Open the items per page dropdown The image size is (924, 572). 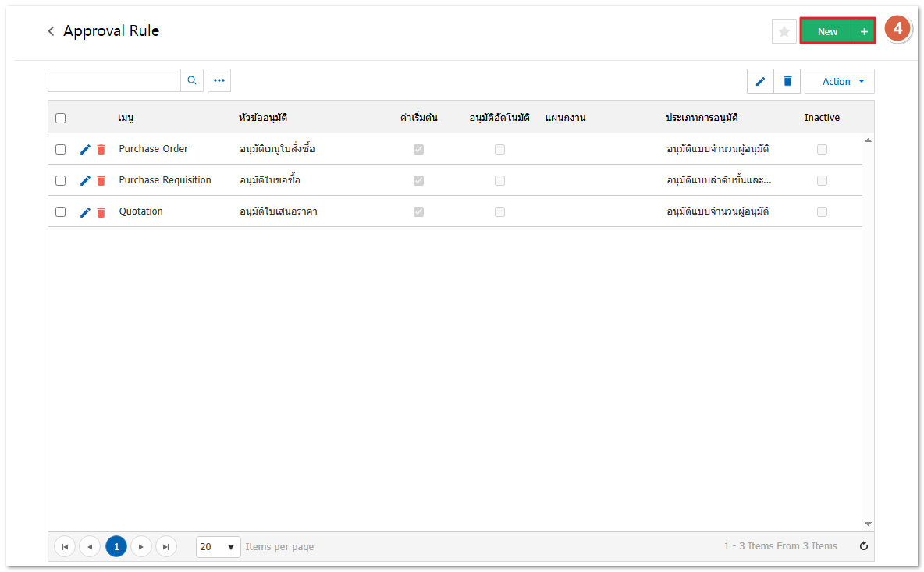pyautogui.click(x=219, y=547)
